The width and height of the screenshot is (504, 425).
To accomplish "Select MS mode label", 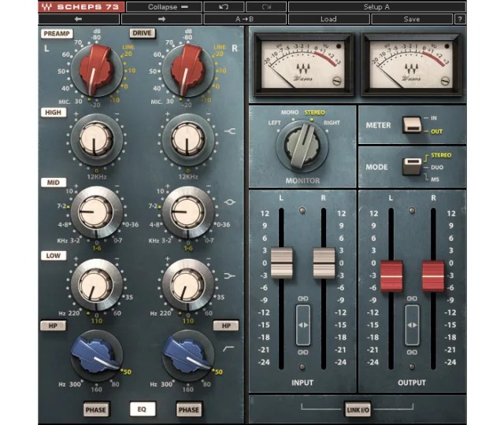I will tap(435, 179).
